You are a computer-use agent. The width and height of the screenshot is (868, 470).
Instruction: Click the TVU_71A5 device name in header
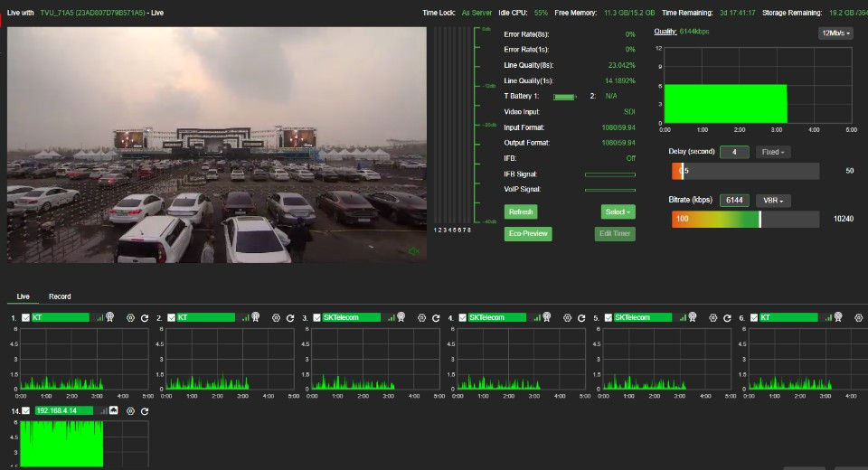coord(92,13)
